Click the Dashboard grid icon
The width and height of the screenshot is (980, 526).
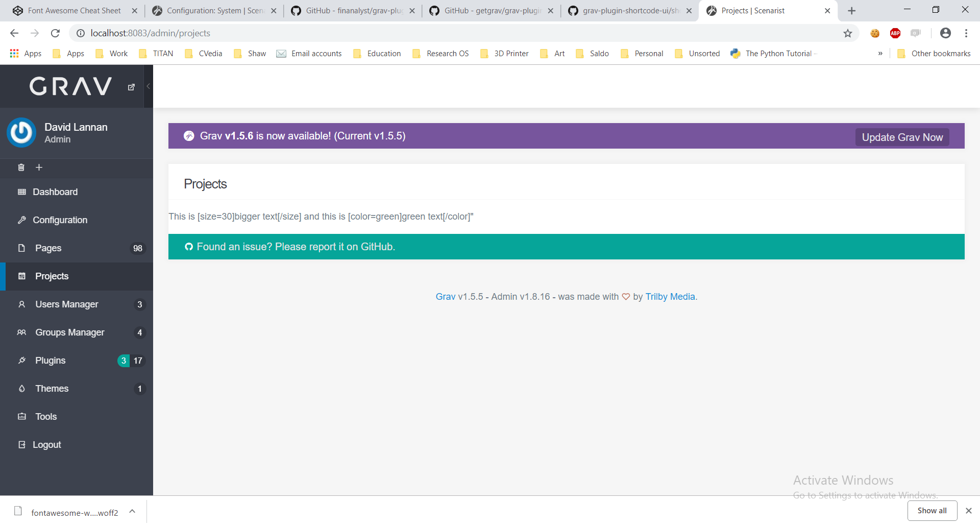tap(21, 192)
